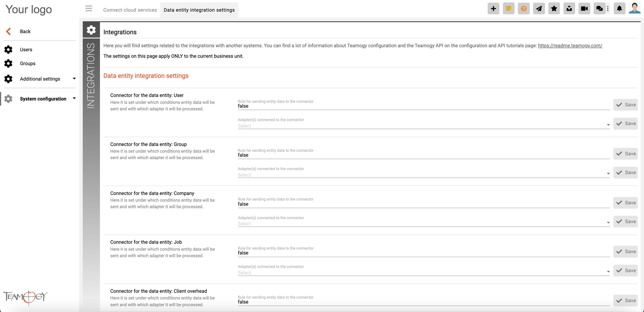Screen dimensions: 644x312
Task: Click the Data entity integration settings heading
Action: click(x=146, y=76)
